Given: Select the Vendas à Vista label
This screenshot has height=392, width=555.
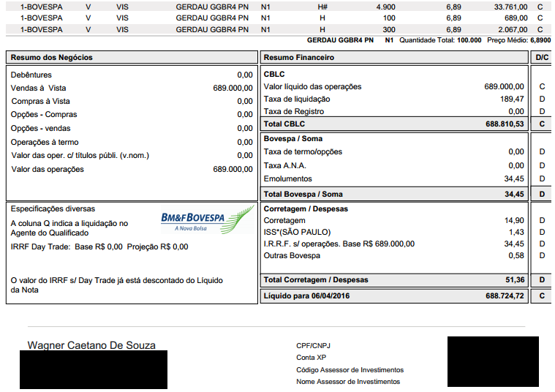Looking at the screenshot, I should tap(39, 88).
